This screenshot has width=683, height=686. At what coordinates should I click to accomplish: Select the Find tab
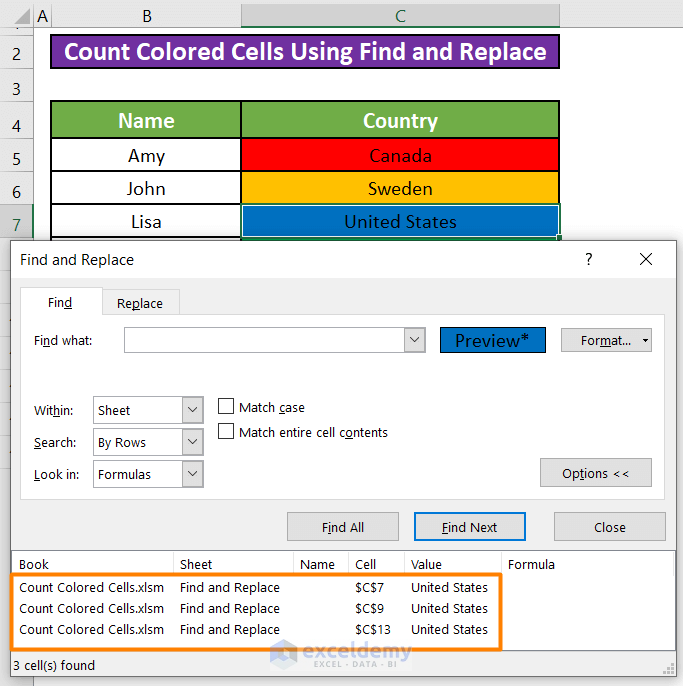point(60,303)
